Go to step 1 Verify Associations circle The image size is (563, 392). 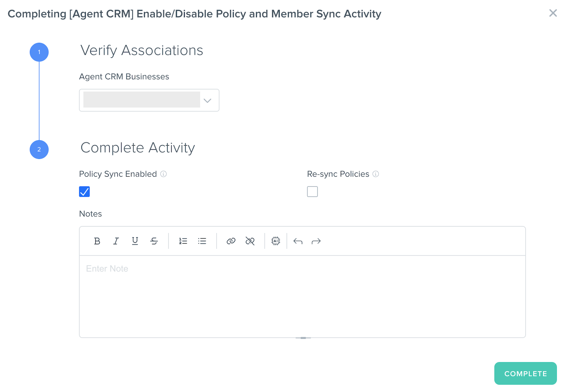pos(39,52)
